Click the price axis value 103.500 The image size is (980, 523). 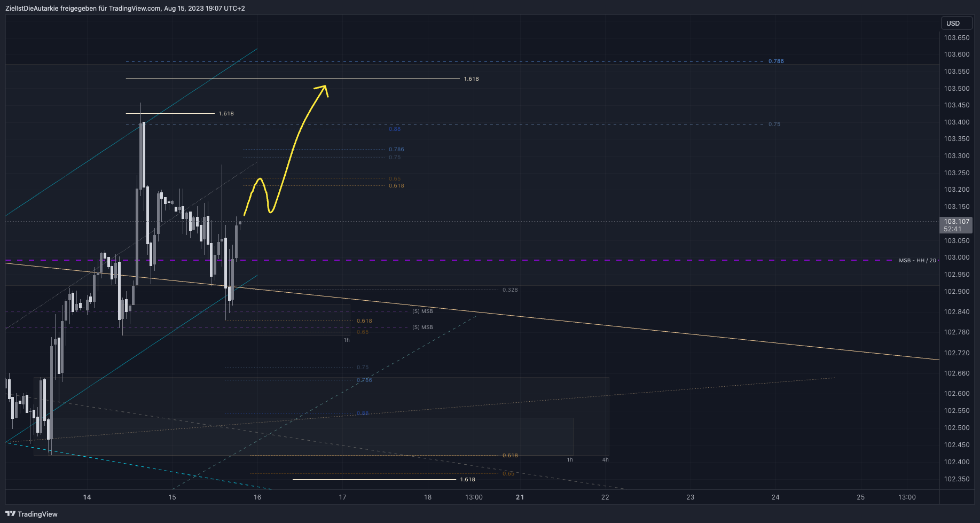[957, 89]
